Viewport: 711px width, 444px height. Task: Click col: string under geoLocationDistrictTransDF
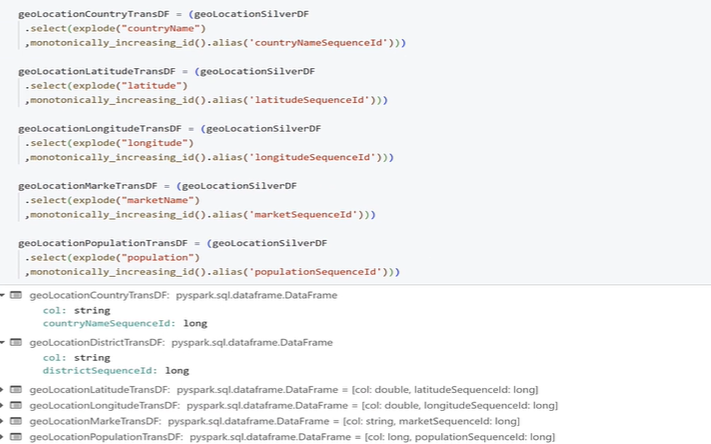tap(76, 358)
